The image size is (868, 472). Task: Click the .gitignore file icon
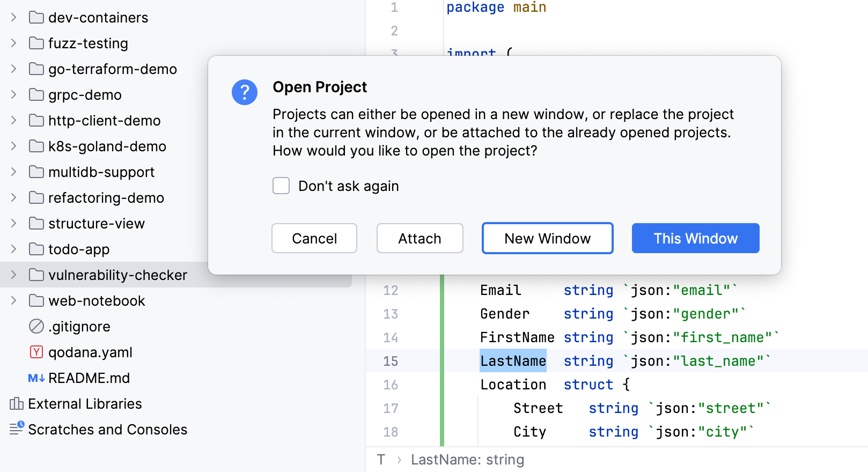tap(36, 326)
